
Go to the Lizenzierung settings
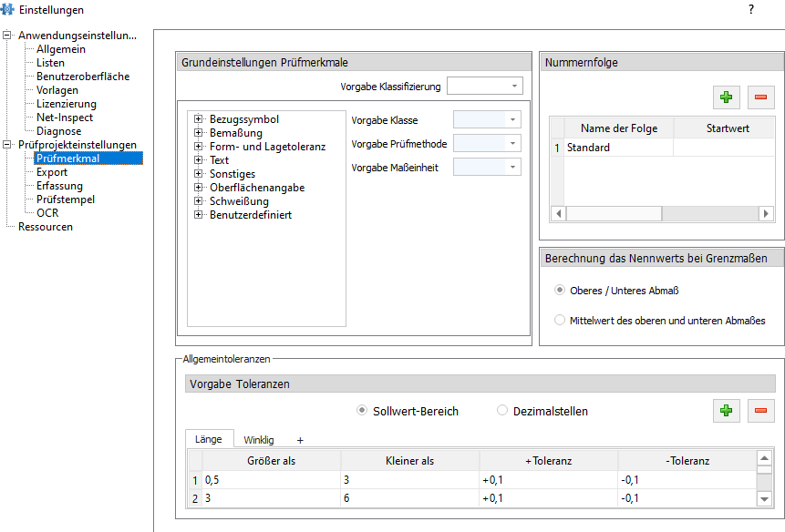point(66,104)
